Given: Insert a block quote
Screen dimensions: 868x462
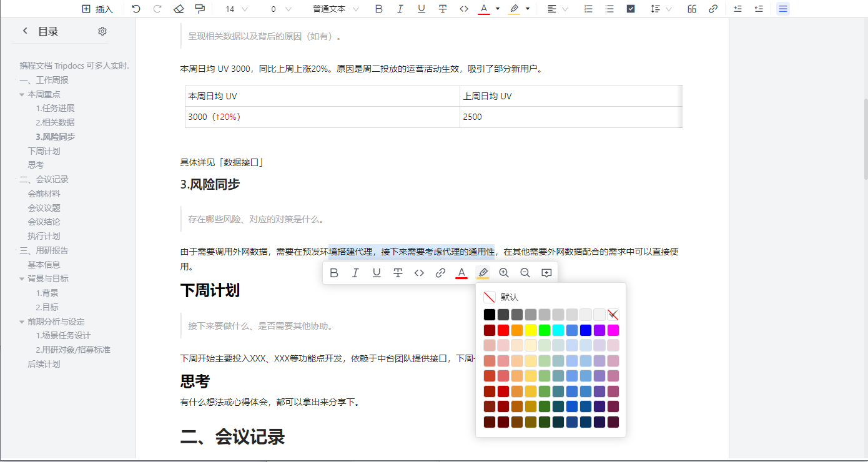Looking at the screenshot, I should pyautogui.click(x=692, y=9).
